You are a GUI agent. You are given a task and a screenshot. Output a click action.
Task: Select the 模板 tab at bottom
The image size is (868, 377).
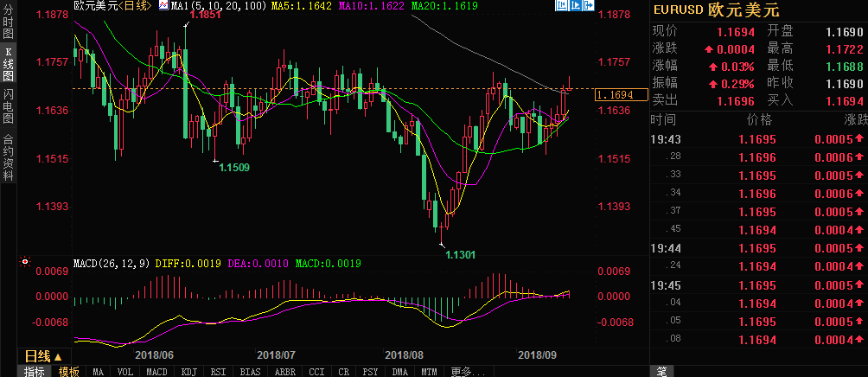(x=68, y=372)
